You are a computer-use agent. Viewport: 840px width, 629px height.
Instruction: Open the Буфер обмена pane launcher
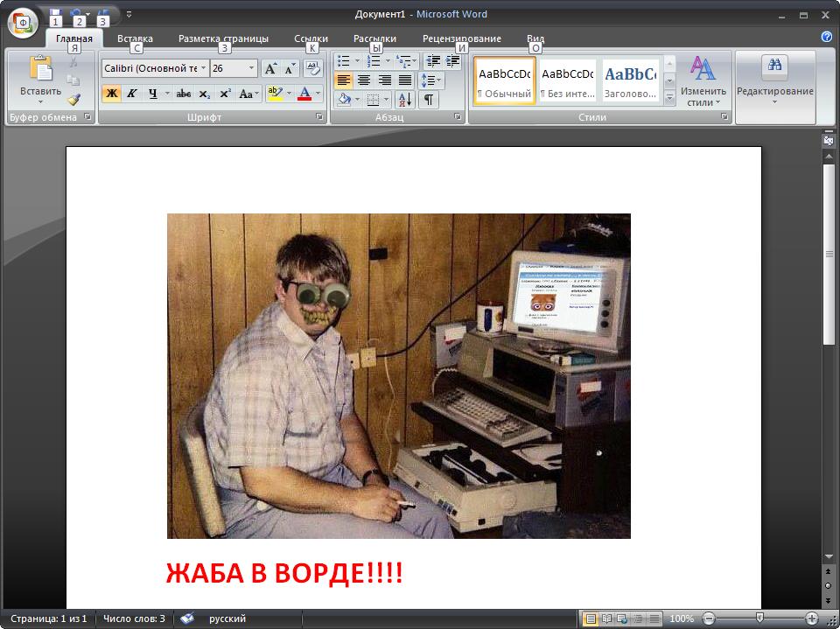87,116
